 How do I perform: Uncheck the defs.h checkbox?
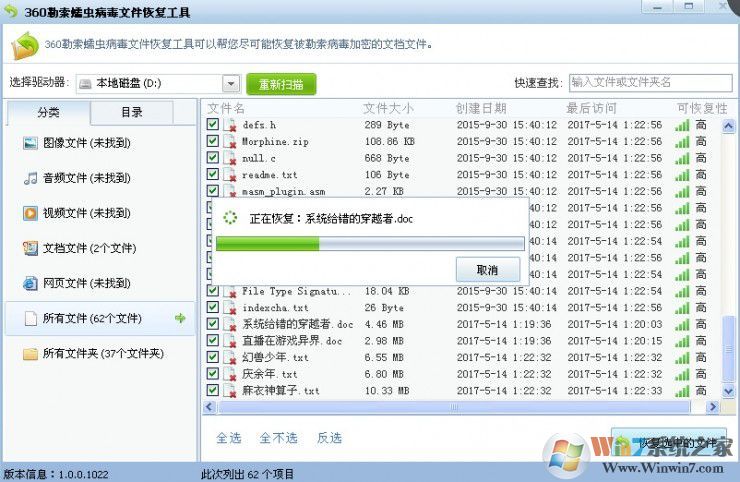(213, 124)
